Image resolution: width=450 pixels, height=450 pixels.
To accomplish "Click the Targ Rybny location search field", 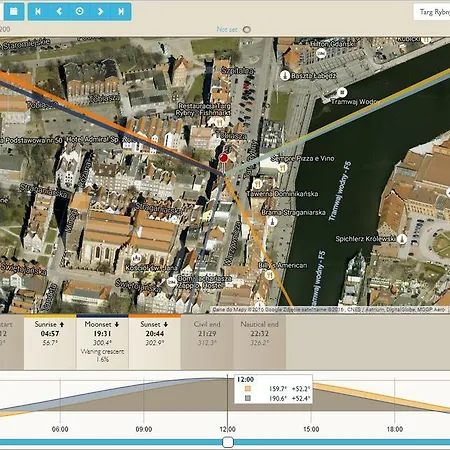I will tap(432, 12).
